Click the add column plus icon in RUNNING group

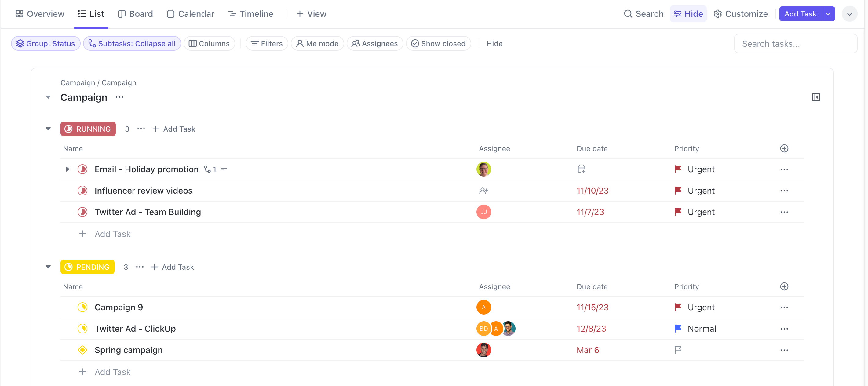point(784,148)
